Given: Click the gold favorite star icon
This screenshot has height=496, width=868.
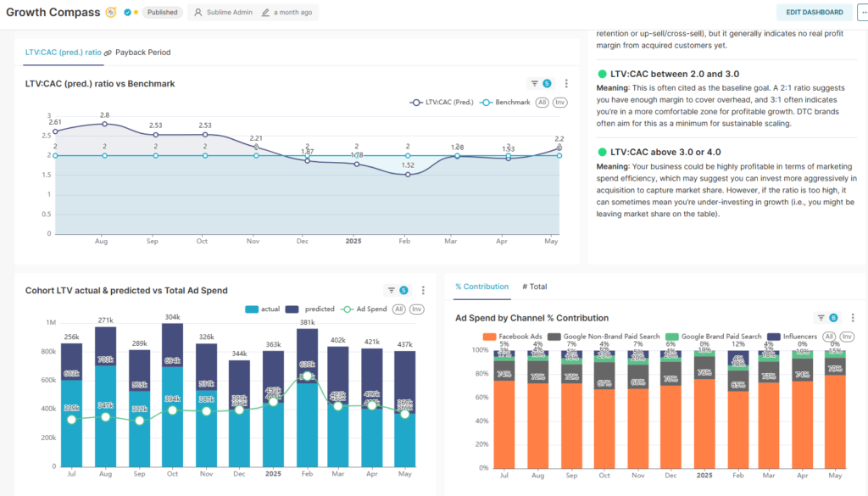Looking at the screenshot, I should coord(136,13).
